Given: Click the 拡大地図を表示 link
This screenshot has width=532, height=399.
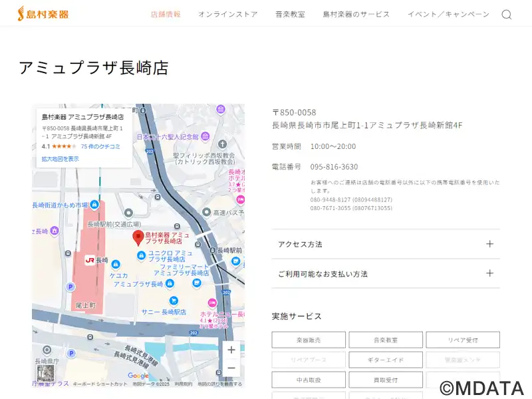Looking at the screenshot, I should [x=61, y=159].
